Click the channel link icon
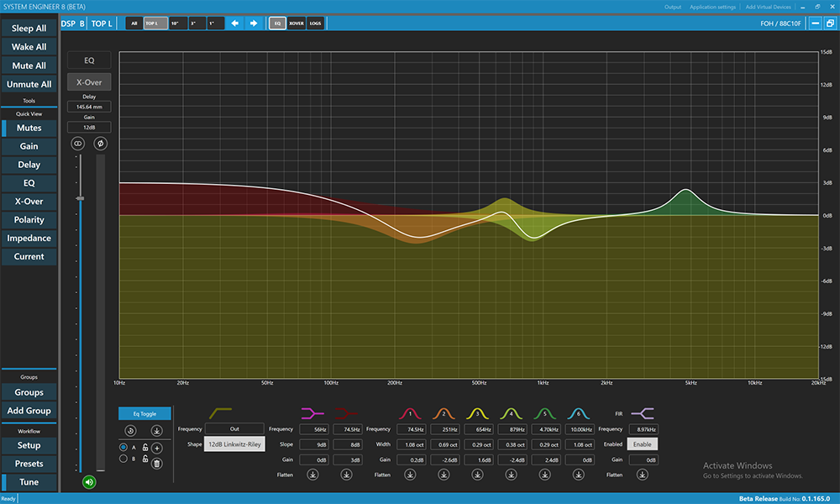 coord(78,144)
